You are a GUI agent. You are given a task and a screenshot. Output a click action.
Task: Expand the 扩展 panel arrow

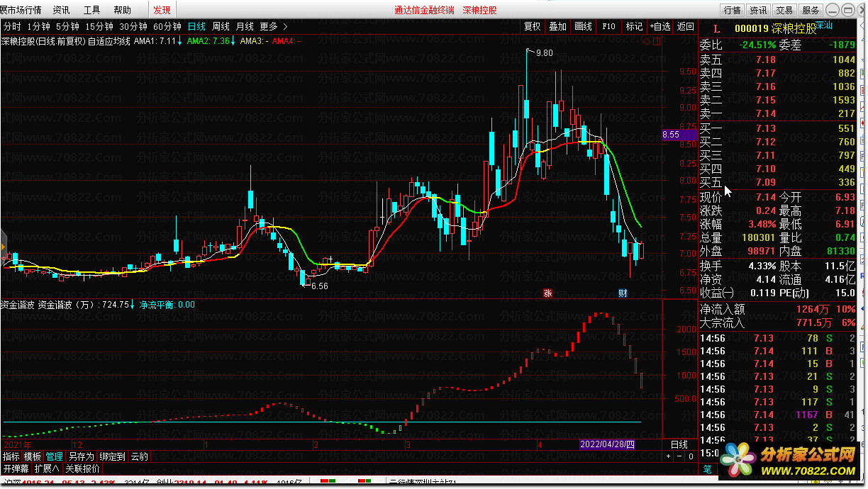(48, 468)
